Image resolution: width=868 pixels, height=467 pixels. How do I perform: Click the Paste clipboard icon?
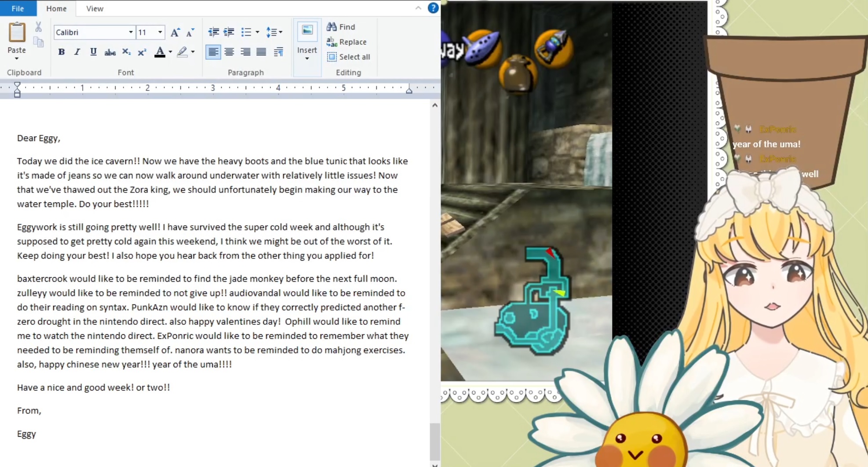(x=17, y=32)
